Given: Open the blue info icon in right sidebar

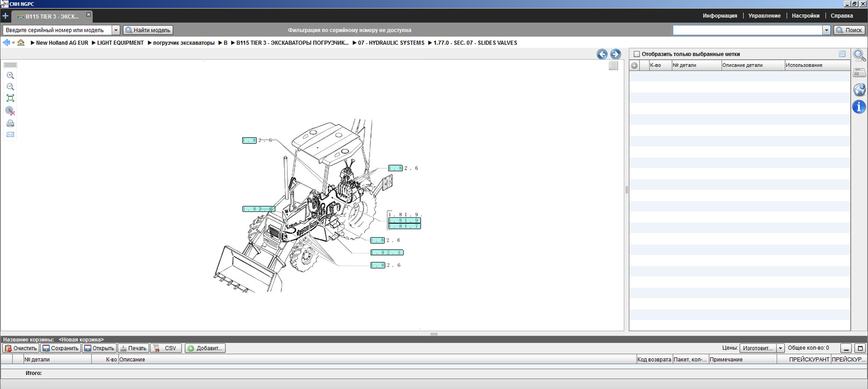Looking at the screenshot, I should pyautogui.click(x=859, y=107).
